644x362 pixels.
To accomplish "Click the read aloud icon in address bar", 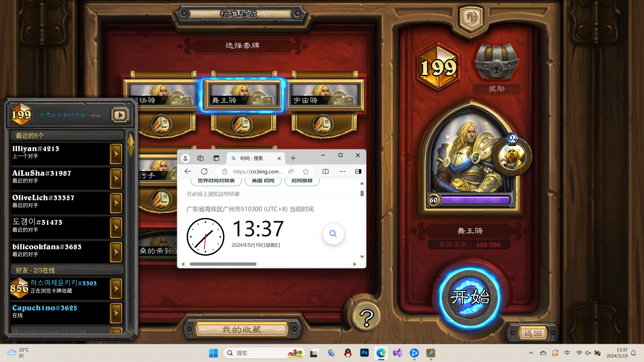I will pos(291,171).
